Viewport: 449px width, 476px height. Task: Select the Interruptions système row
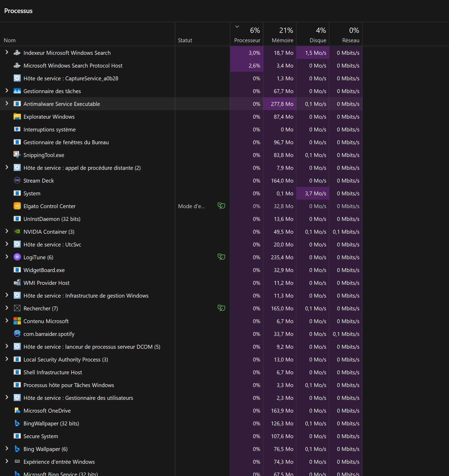pyautogui.click(x=181, y=130)
